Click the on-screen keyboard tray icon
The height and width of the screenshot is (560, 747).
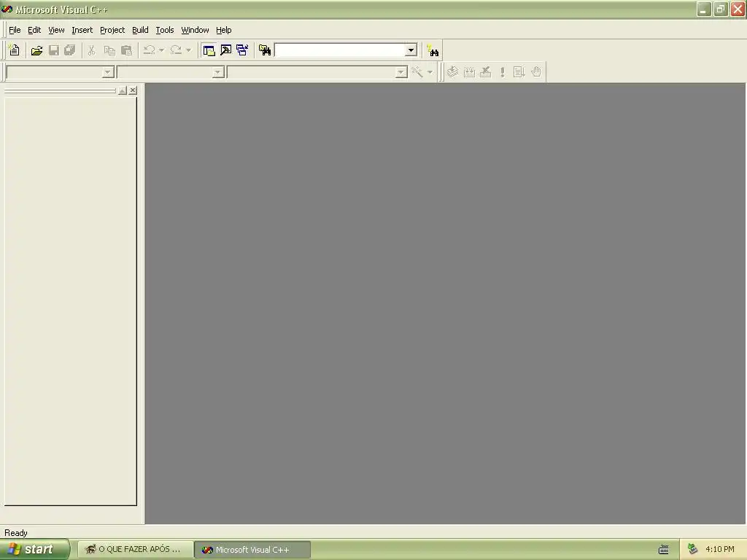[664, 550]
